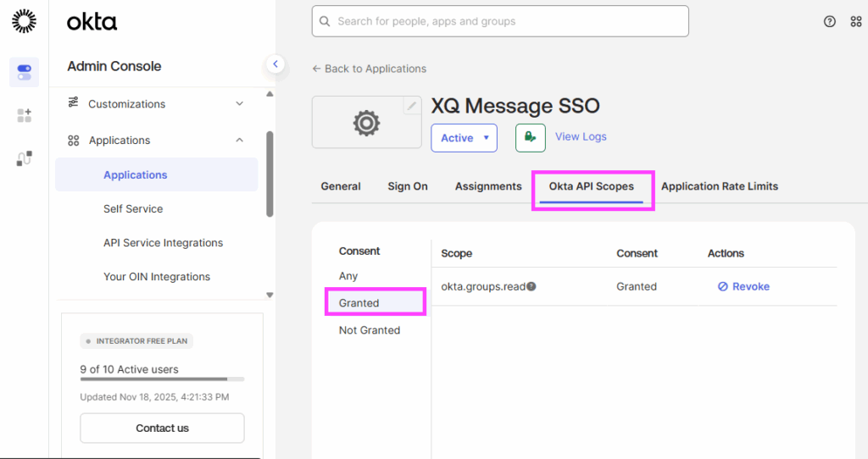Switch to the Application Rate Limits tab

click(720, 186)
